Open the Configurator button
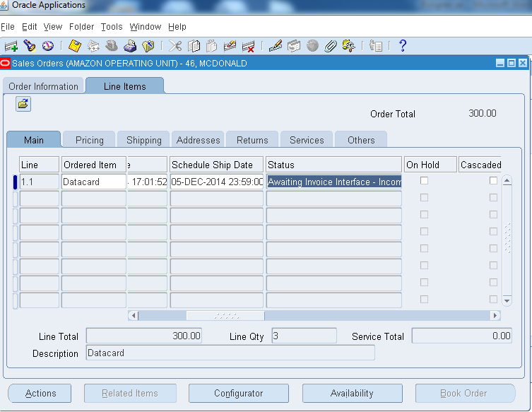The height and width of the screenshot is (412, 532). [239, 393]
